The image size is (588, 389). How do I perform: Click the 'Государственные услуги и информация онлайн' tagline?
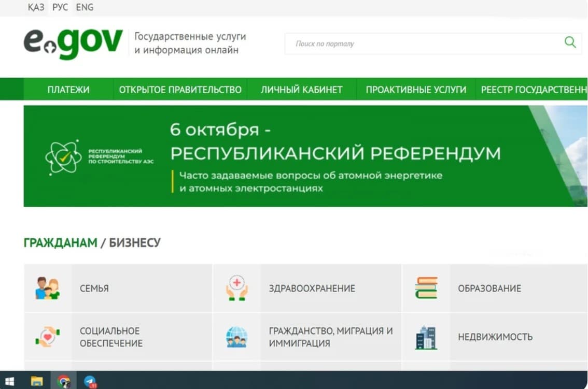[190, 43]
